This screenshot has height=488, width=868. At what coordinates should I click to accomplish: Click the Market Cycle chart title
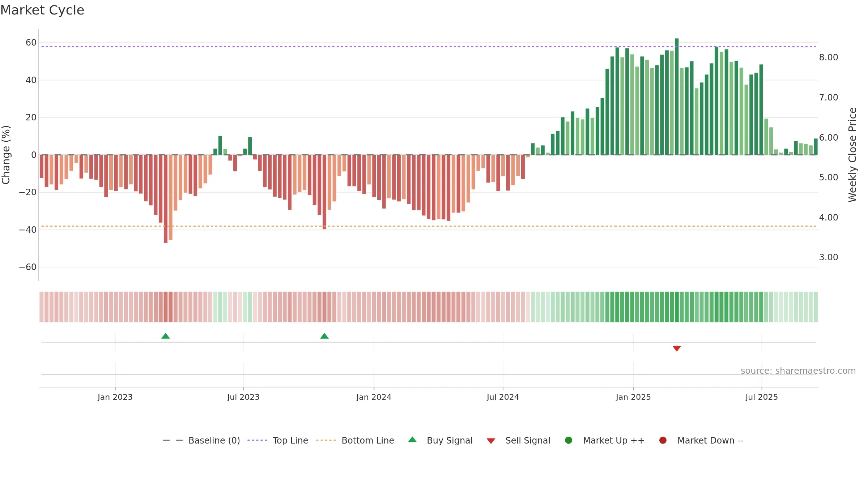(x=42, y=10)
